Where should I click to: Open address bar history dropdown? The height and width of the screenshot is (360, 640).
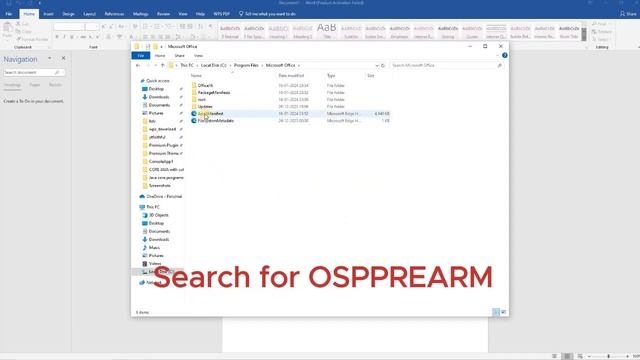tap(377, 65)
